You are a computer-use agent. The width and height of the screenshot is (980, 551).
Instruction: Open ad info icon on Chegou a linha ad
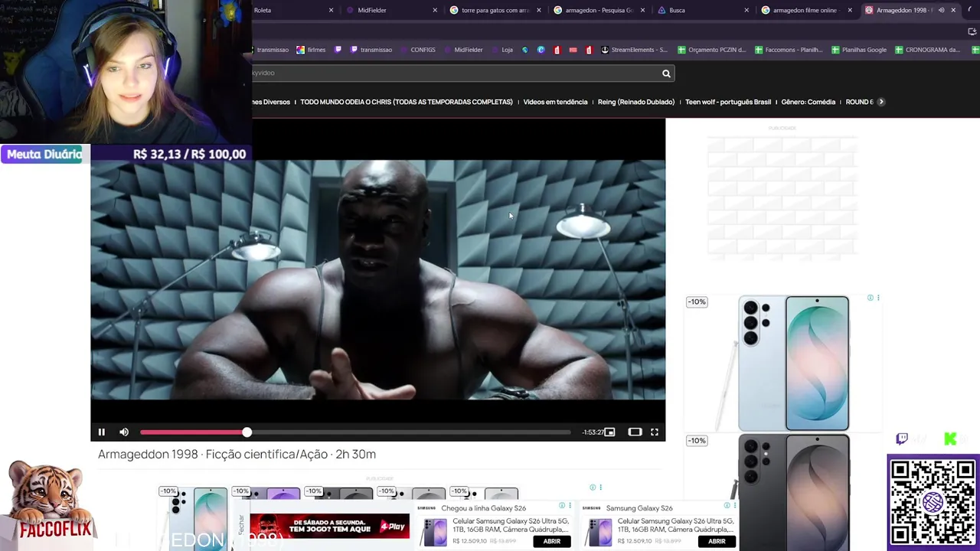click(561, 505)
